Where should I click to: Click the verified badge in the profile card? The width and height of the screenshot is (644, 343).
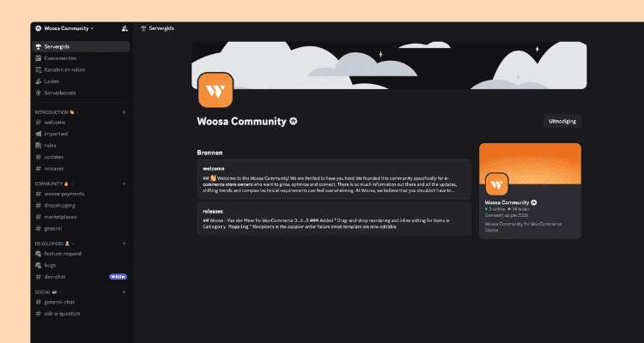click(x=534, y=202)
